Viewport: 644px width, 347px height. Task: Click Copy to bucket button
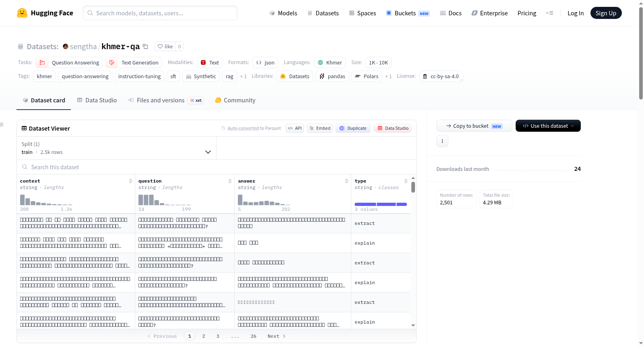pyautogui.click(x=474, y=126)
